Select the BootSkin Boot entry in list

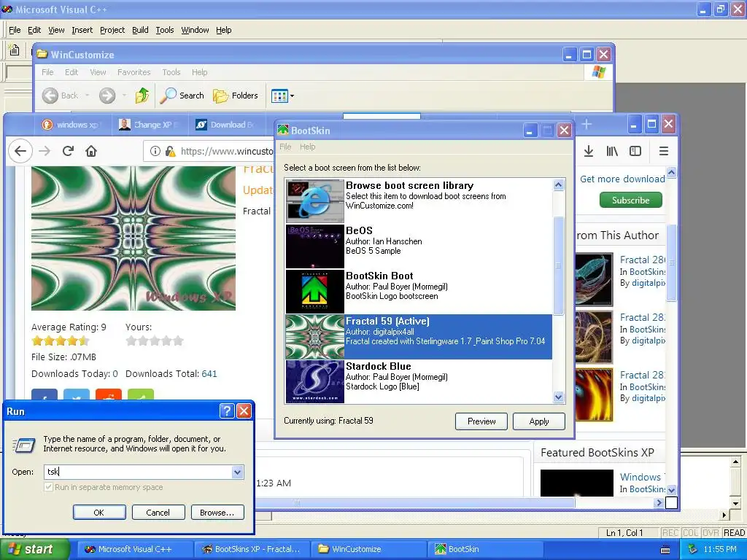pyautogui.click(x=419, y=292)
